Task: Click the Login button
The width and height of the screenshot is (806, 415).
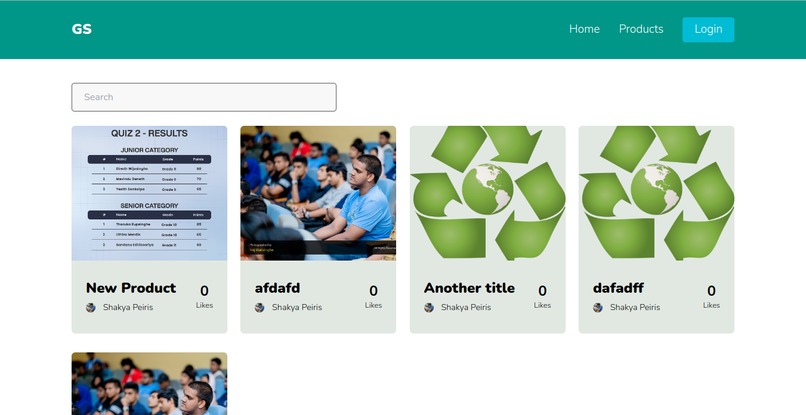Action: pyautogui.click(x=708, y=29)
